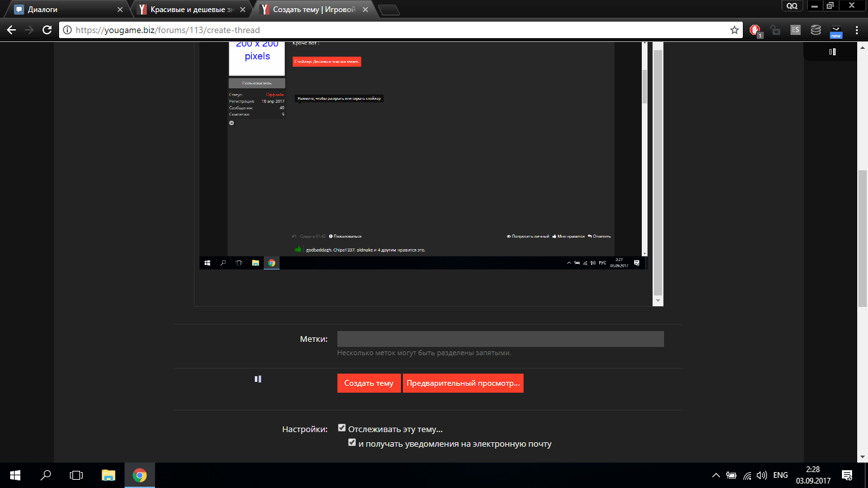Click 'Предварительный просмотр...' button
Viewport: 868px width, 488px height.
point(463,383)
